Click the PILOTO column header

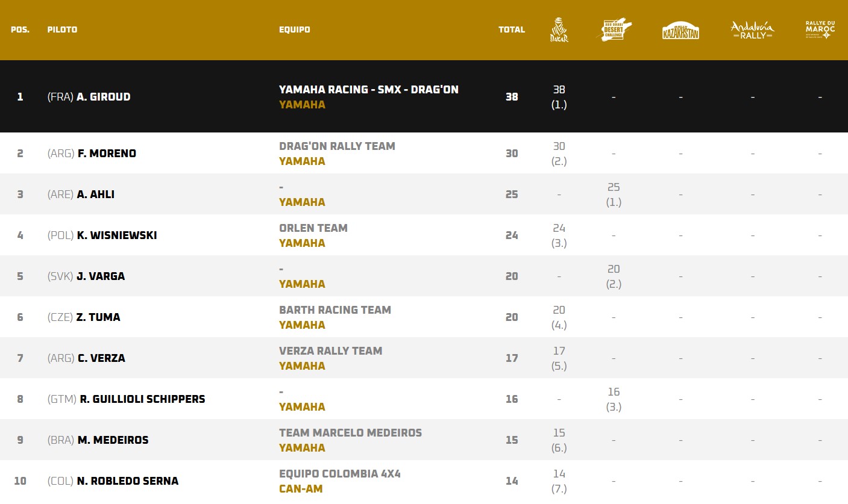63,30
